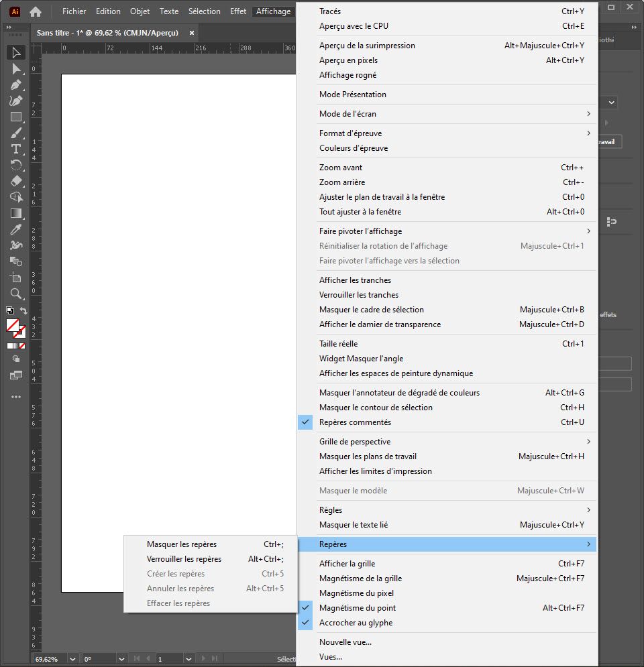The image size is (644, 667).
Task: Click the Adobe Illustrator logo
Action: click(x=15, y=11)
